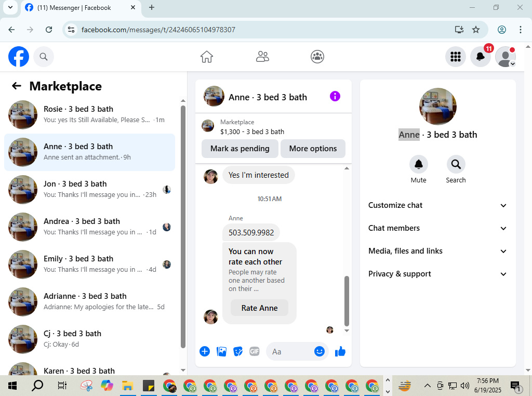
Task: Open the Notifications bell with 11 badge
Action: (x=481, y=57)
